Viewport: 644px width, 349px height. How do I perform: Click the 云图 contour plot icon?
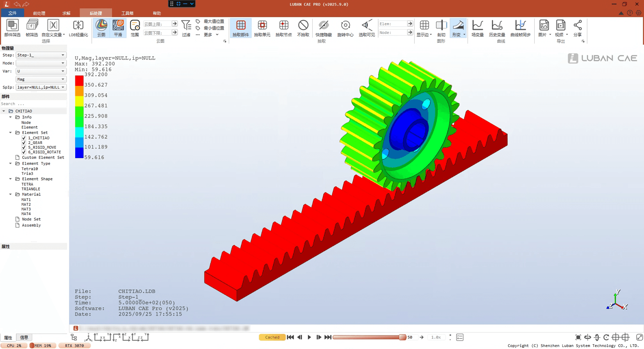(x=101, y=28)
